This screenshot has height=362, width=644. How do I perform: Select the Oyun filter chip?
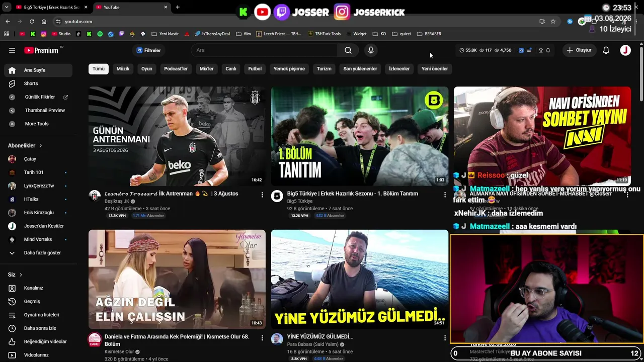click(x=147, y=69)
